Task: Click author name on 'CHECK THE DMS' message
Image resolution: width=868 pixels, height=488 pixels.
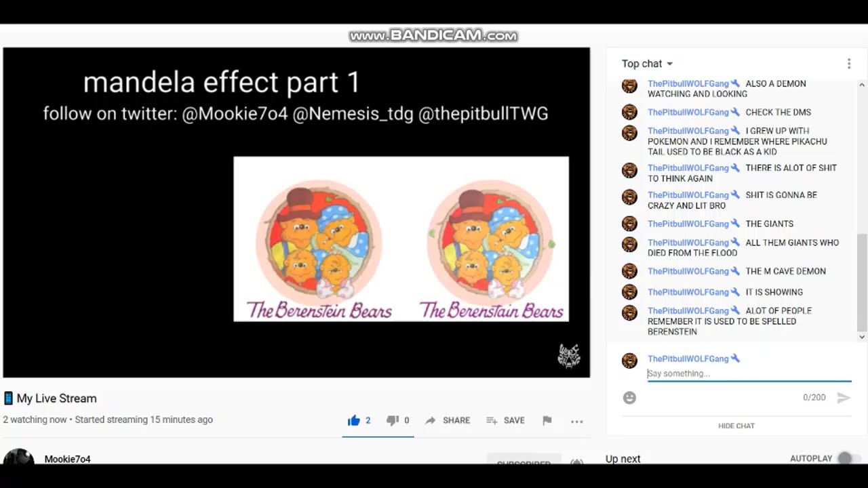Action: 688,113
